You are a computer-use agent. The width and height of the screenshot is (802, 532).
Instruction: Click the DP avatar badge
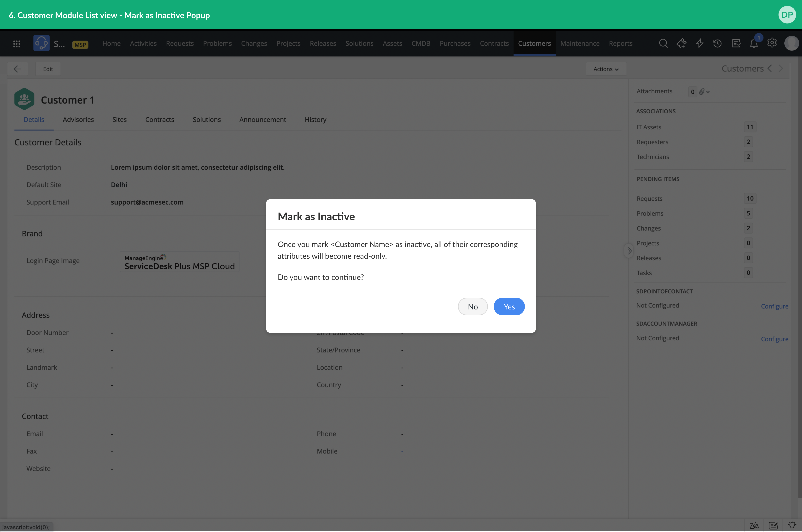[x=787, y=15]
